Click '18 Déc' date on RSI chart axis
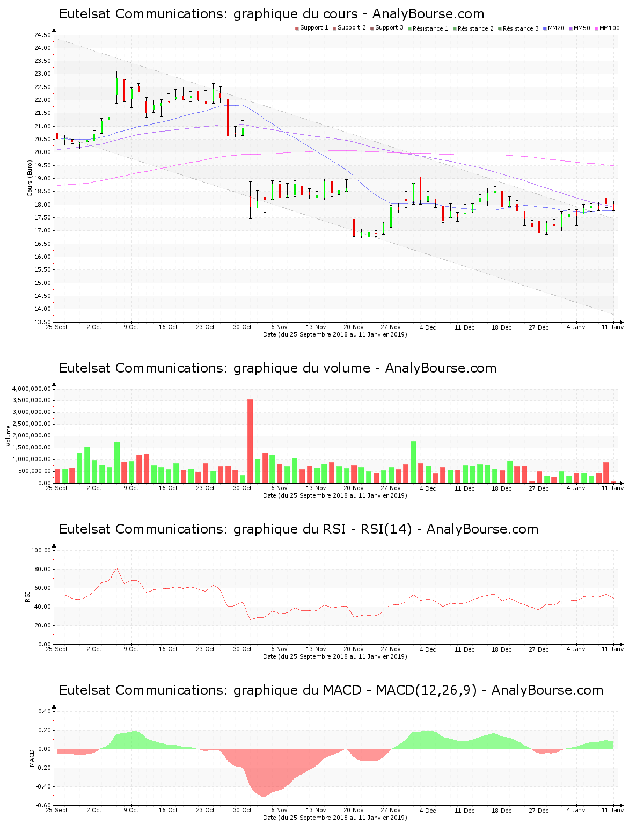 point(502,649)
